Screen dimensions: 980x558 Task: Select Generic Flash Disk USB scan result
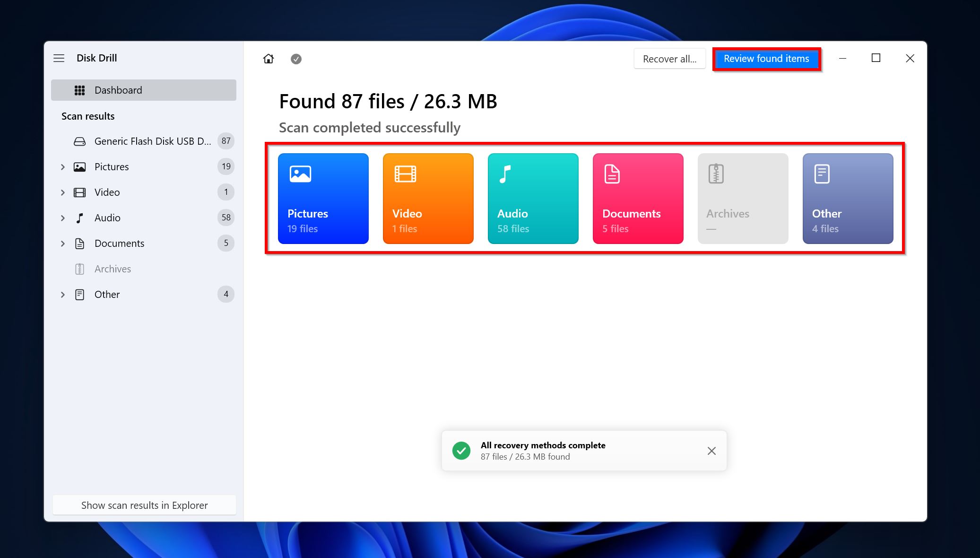tap(143, 140)
